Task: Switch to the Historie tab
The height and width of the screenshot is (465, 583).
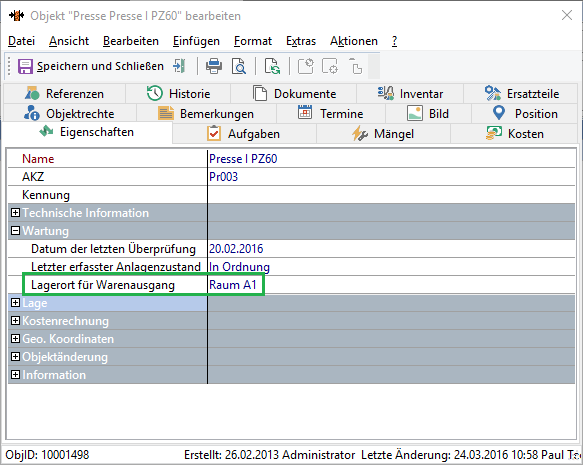Action: click(178, 93)
